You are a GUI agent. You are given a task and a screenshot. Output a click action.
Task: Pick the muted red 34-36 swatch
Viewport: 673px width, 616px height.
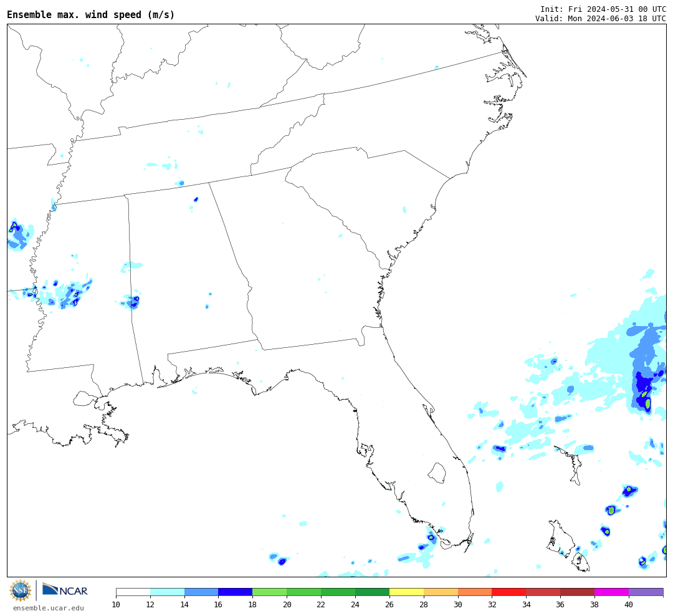click(x=543, y=592)
